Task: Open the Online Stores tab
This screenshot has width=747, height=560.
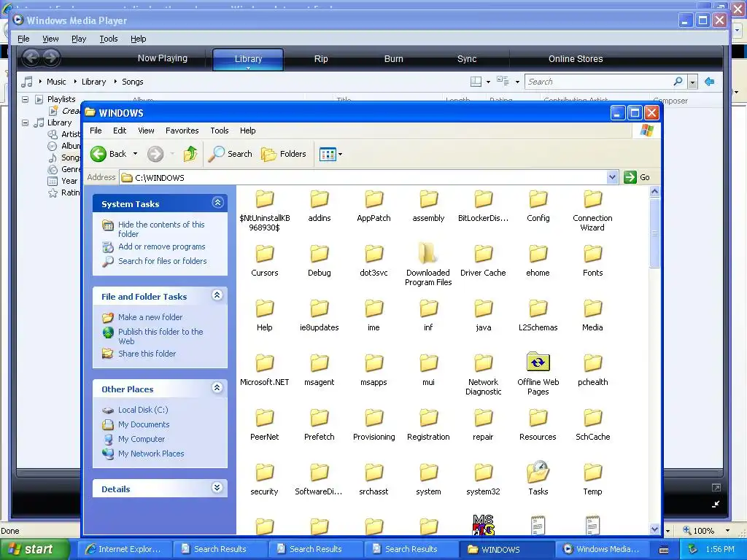Action: (576, 59)
